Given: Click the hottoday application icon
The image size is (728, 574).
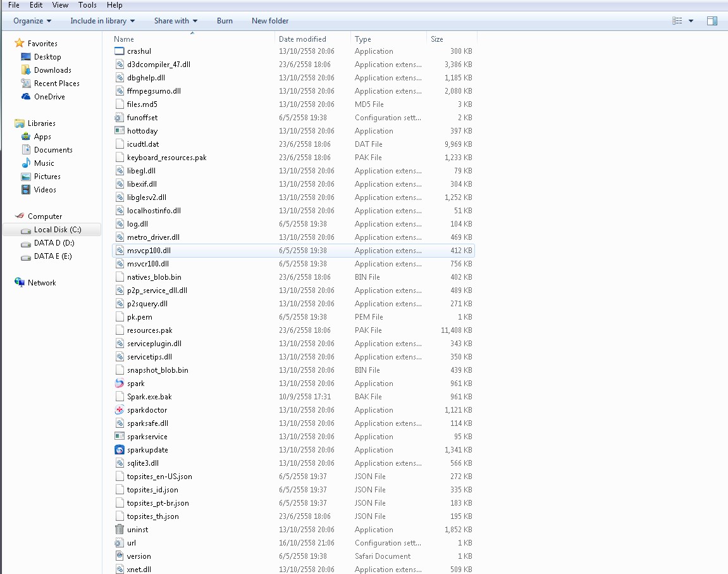Looking at the screenshot, I should click(x=120, y=131).
